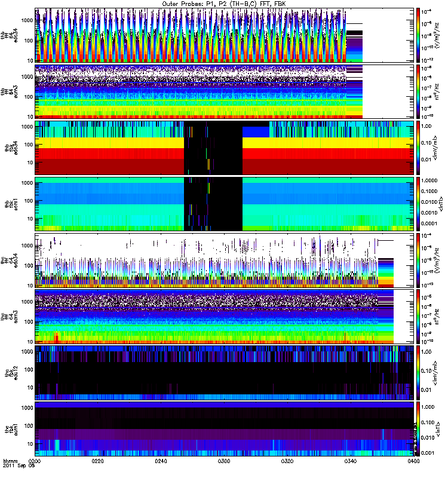Click the thc fbk scm1 y-axis label

(x=11, y=429)
